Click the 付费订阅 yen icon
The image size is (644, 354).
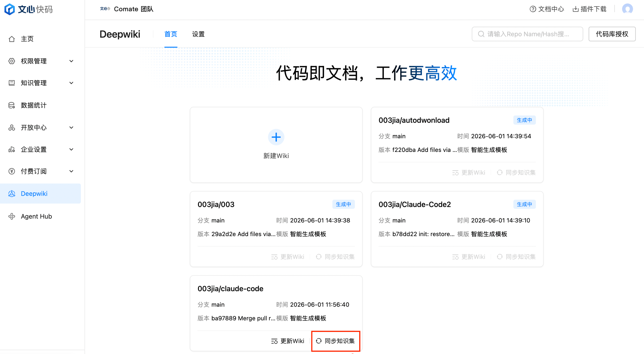coord(11,171)
